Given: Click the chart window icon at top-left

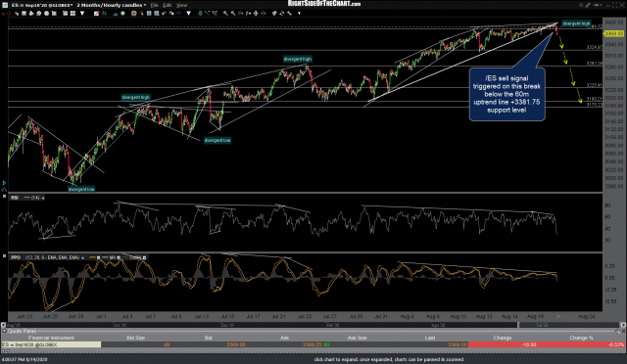Looking at the screenshot, I should click(x=4, y=5).
